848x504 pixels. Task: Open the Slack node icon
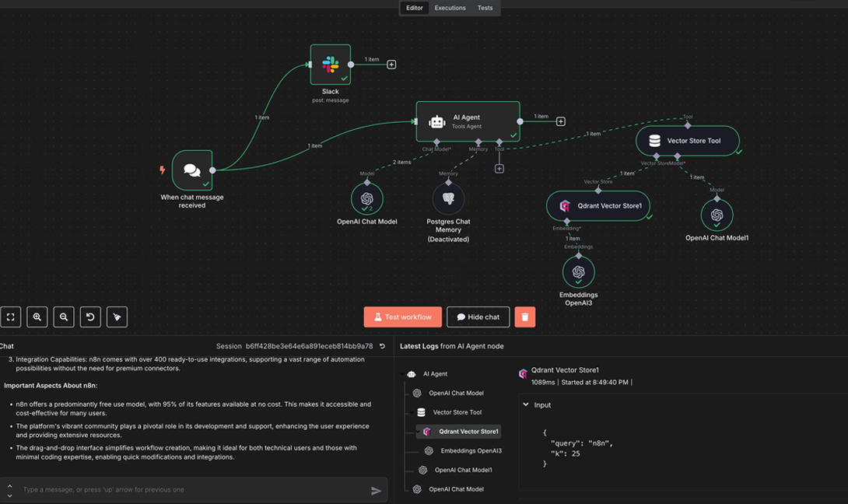point(331,65)
